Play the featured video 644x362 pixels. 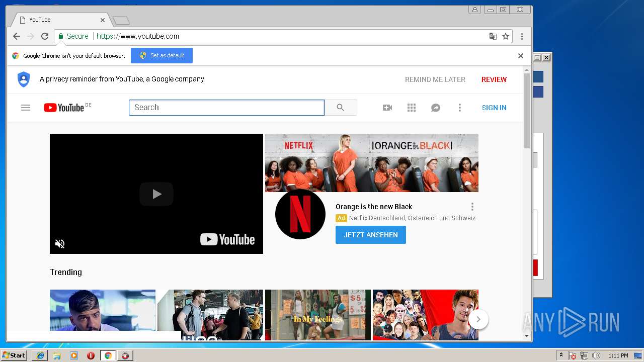pyautogui.click(x=156, y=194)
